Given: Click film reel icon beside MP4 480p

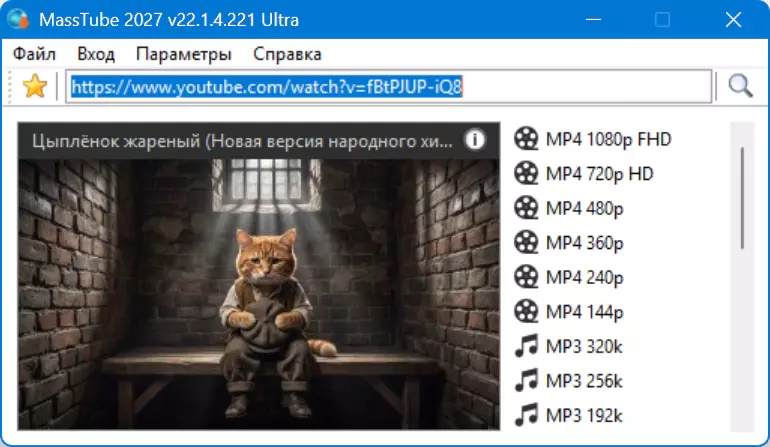Looking at the screenshot, I should point(526,208).
